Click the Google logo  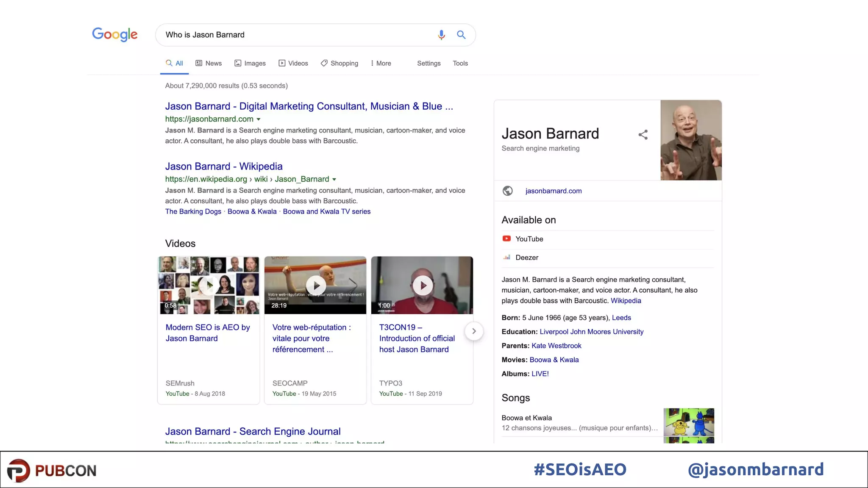115,35
